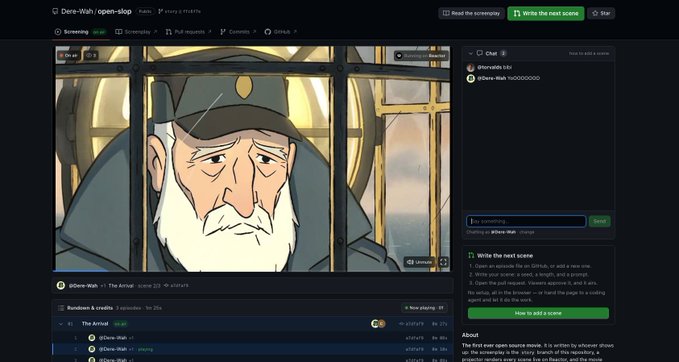Click the chat message count badge

click(x=503, y=53)
